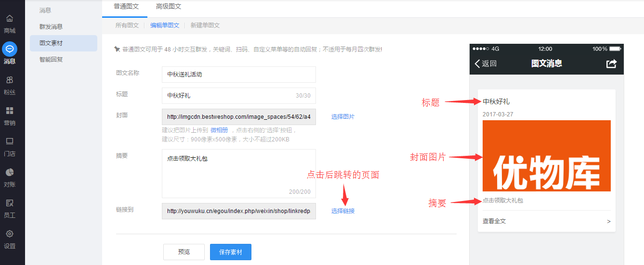Click the 消息 chat bubble icon
Screen dimensions: 644x265
coord(10,49)
